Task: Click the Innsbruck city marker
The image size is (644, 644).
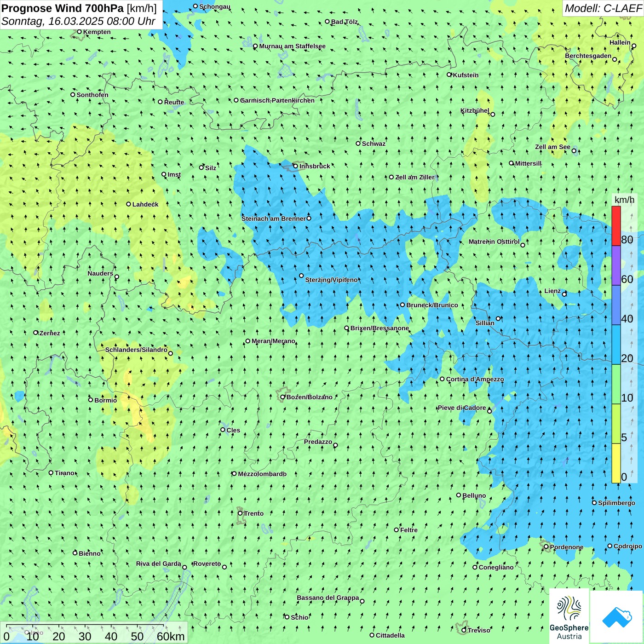Action: [x=296, y=166]
